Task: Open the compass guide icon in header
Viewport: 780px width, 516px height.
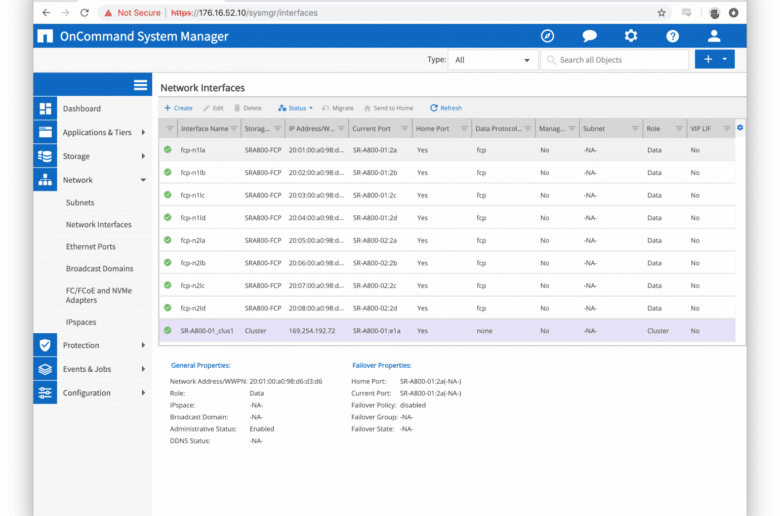Action: pyautogui.click(x=547, y=36)
